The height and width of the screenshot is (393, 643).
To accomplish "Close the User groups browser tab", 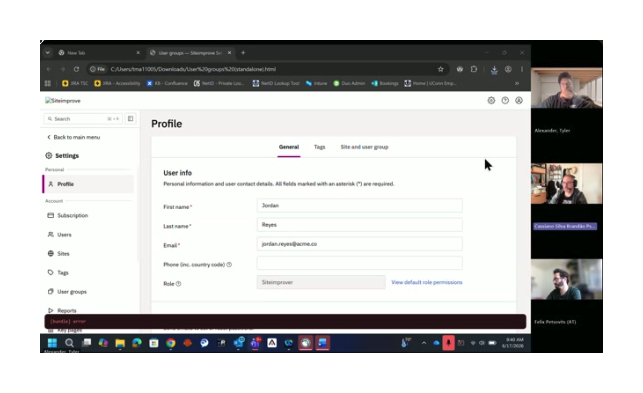I will (229, 53).
